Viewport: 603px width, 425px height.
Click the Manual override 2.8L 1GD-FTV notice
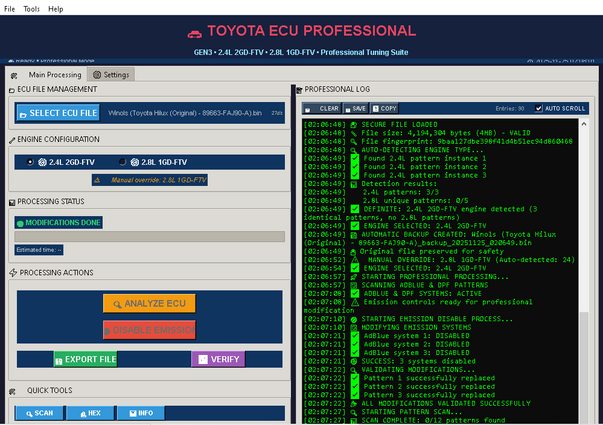[x=150, y=180]
